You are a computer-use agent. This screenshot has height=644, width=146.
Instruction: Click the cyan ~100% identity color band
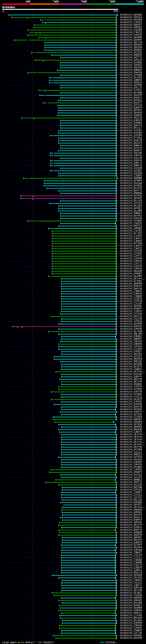(130, 4)
